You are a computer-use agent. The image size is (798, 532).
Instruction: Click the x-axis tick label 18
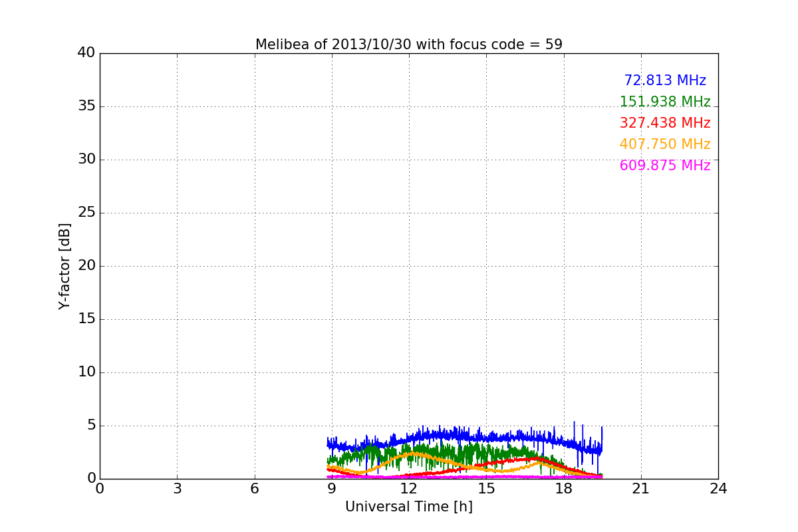pyautogui.click(x=564, y=489)
